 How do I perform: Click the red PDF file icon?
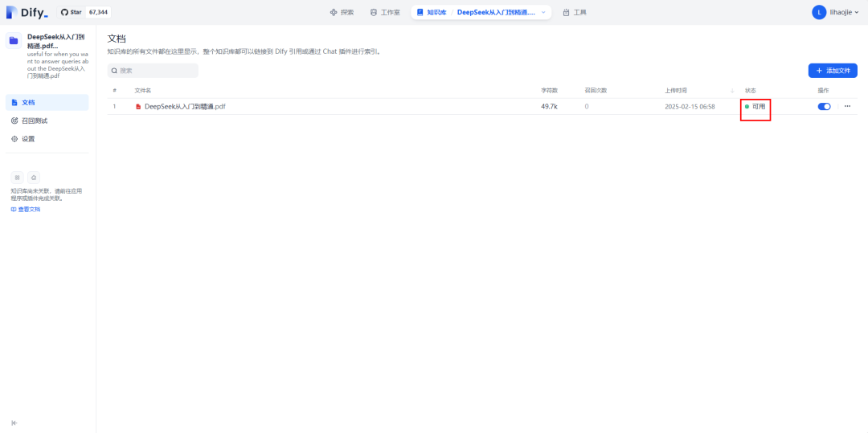[x=138, y=107]
